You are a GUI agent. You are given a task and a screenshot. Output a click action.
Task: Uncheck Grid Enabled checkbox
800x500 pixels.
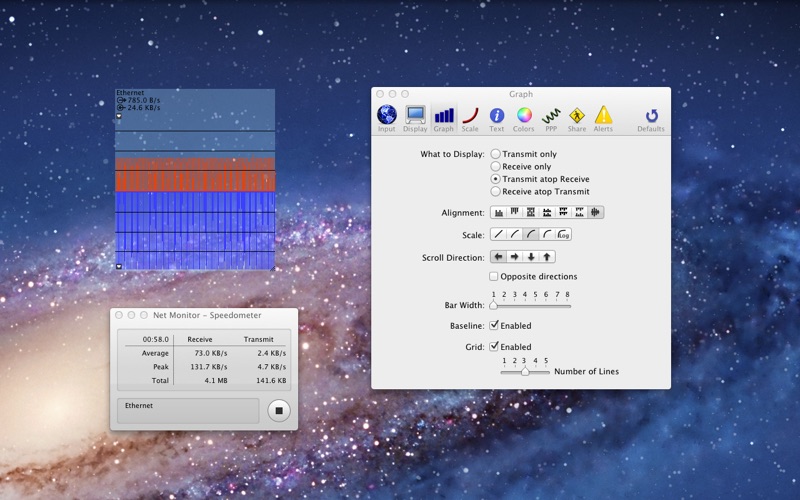coord(493,346)
